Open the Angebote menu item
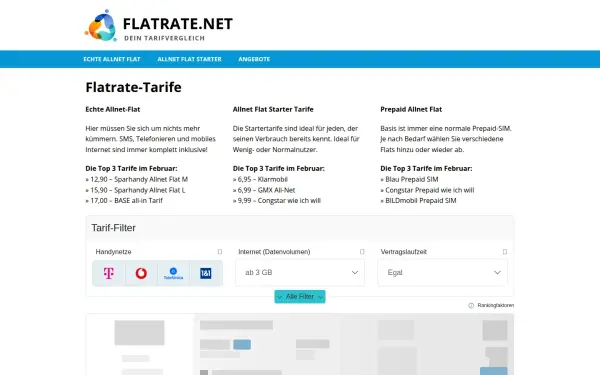The width and height of the screenshot is (600, 375). [254, 59]
